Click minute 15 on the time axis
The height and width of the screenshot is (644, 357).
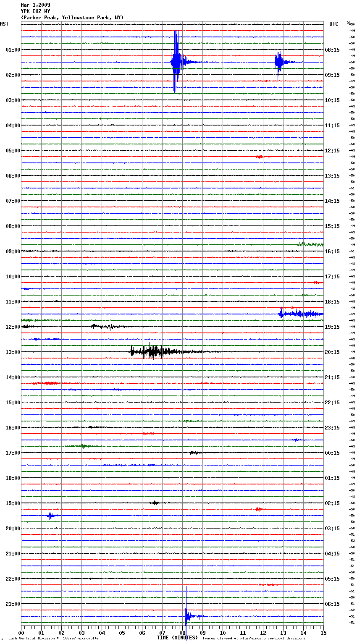(323, 633)
